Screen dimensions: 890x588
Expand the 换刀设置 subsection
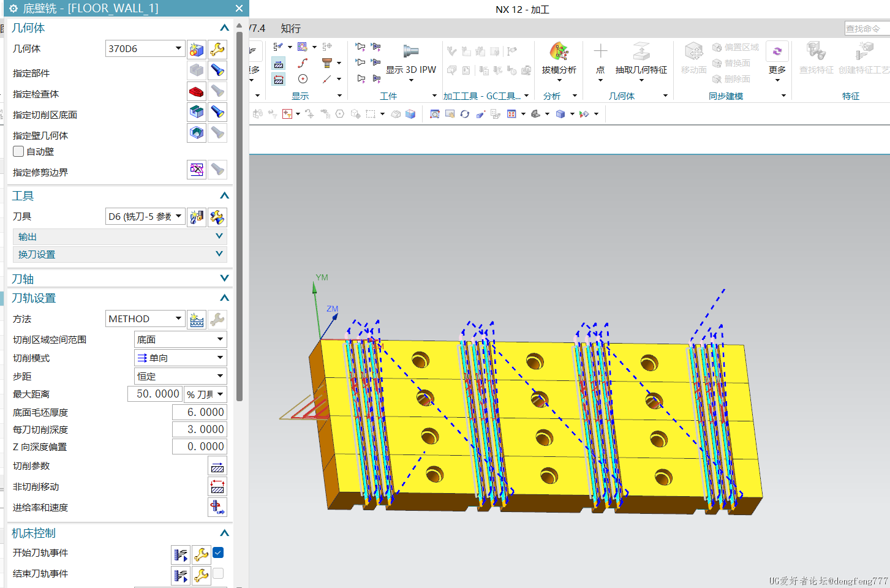119,254
